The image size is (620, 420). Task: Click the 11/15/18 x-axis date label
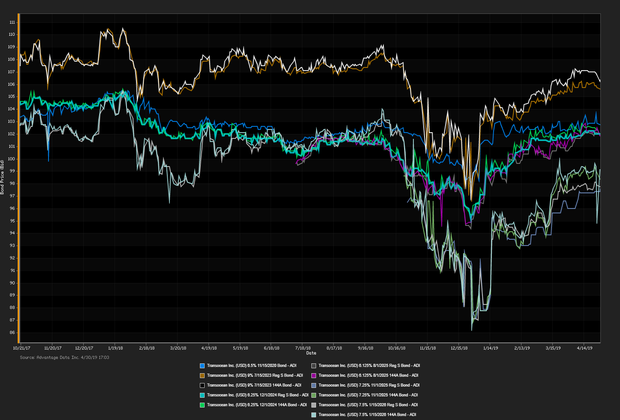428,348
